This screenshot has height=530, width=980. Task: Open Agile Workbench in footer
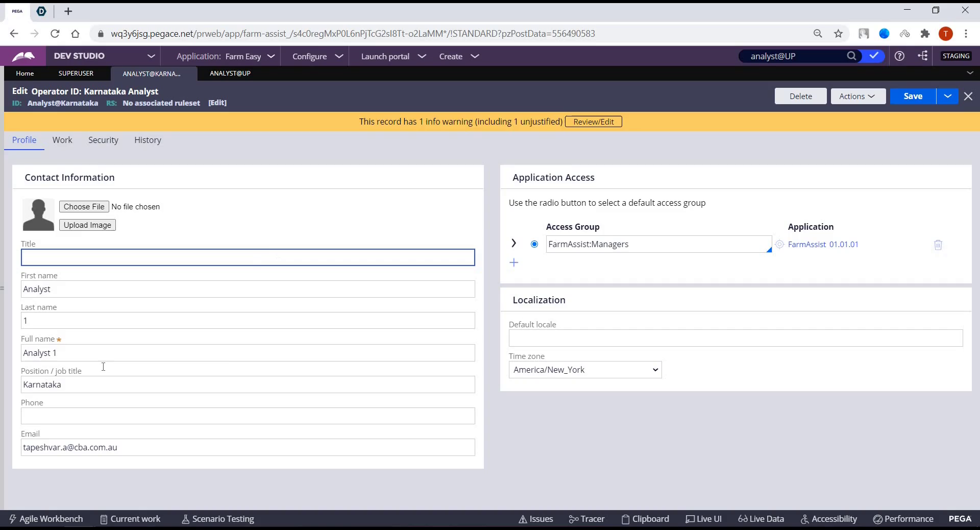tap(46, 519)
